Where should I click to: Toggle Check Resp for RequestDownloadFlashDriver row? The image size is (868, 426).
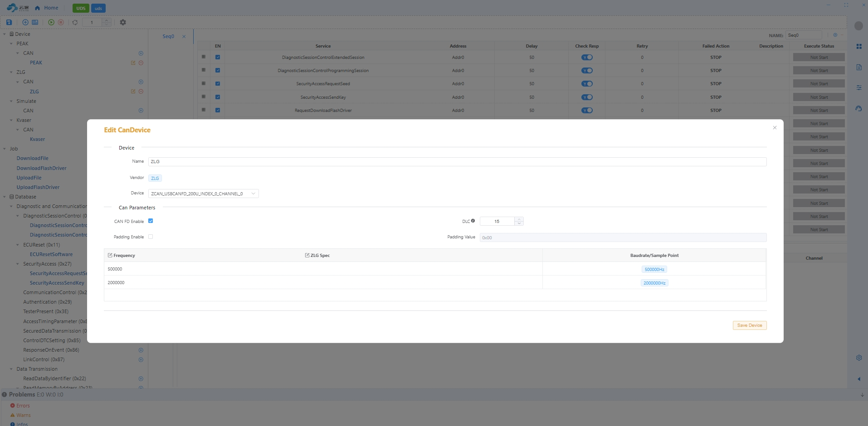(x=587, y=110)
